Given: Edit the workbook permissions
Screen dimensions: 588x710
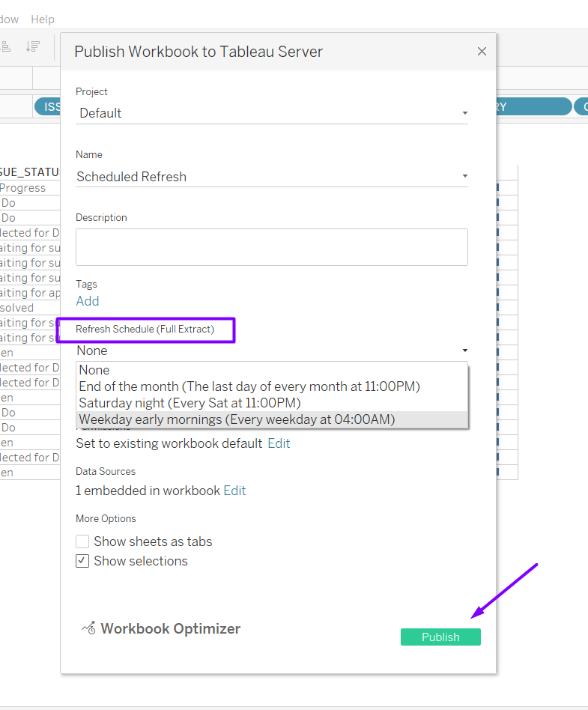Looking at the screenshot, I should tap(279, 443).
